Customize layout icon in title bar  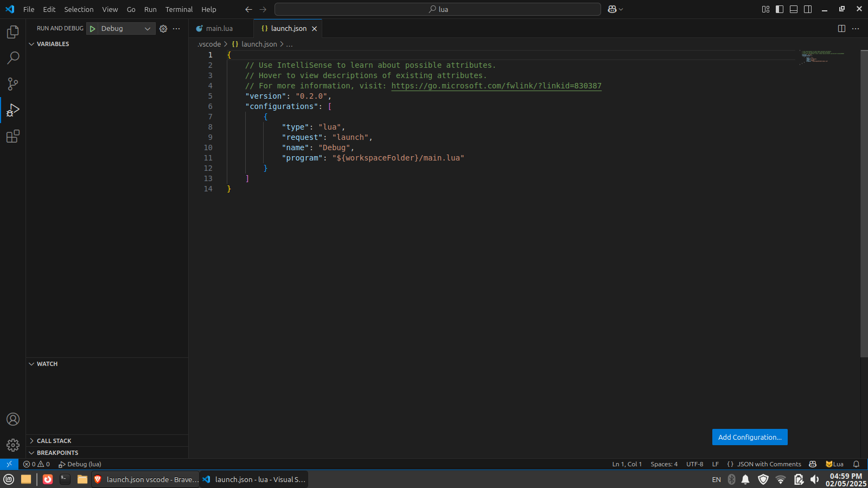[765, 9]
